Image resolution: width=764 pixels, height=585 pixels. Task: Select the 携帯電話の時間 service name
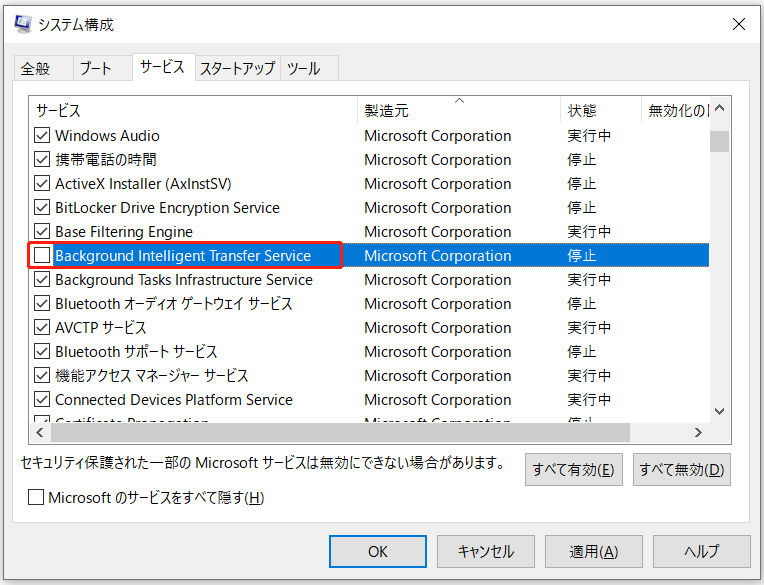[x=106, y=159]
